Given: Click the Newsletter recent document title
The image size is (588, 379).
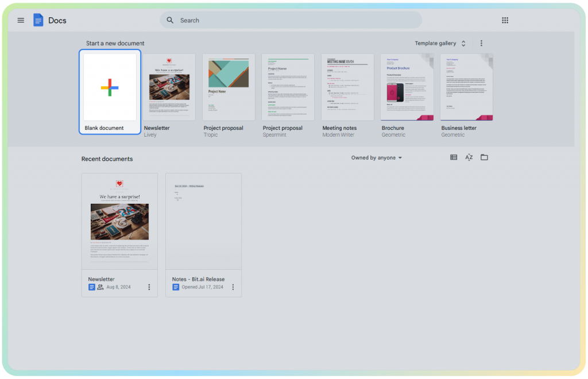Looking at the screenshot, I should (101, 279).
